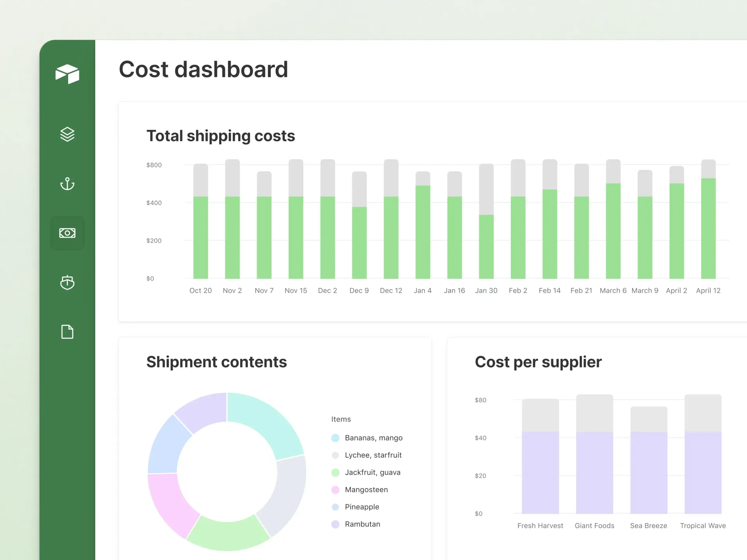Click the package logo at top of sidebar
This screenshot has height=560, width=747.
pyautogui.click(x=67, y=74)
